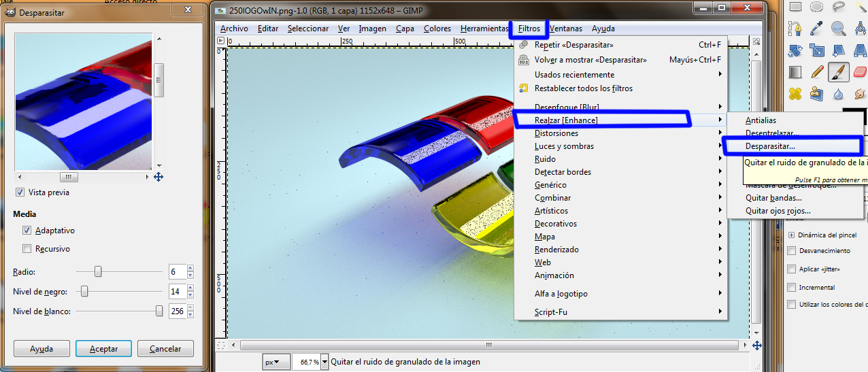Select the Blend gradient tool

795,71
